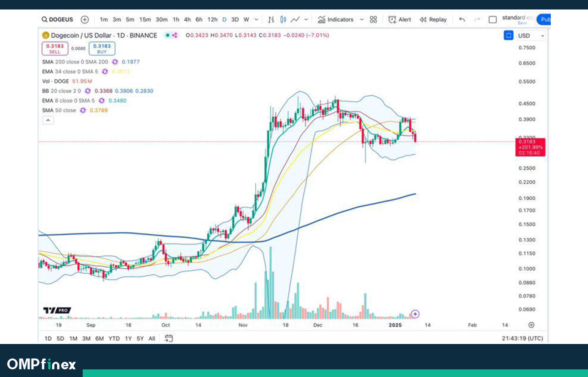Select the bar chart style icon
This screenshot has width=588, height=377.
(x=271, y=19)
